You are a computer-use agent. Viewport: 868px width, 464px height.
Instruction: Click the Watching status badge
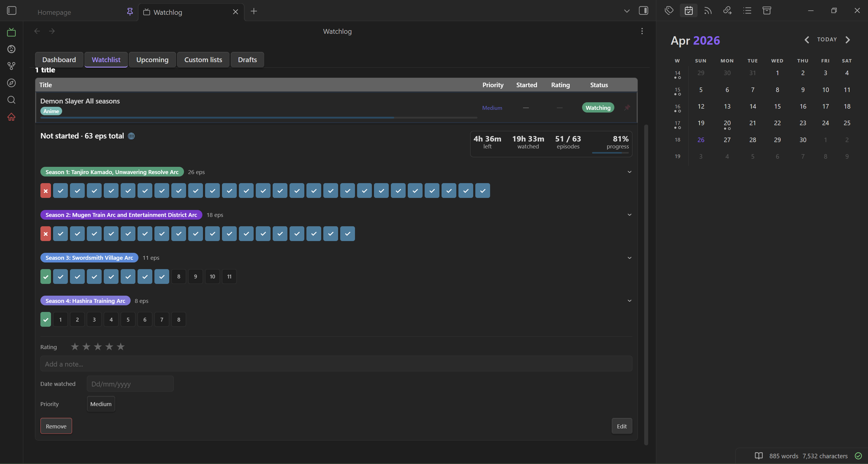[598, 107]
